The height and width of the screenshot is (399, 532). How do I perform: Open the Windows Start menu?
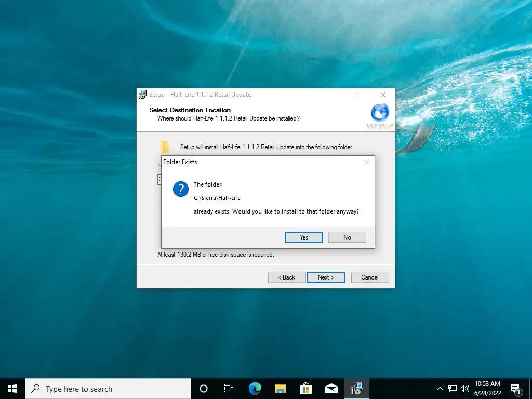(x=12, y=389)
